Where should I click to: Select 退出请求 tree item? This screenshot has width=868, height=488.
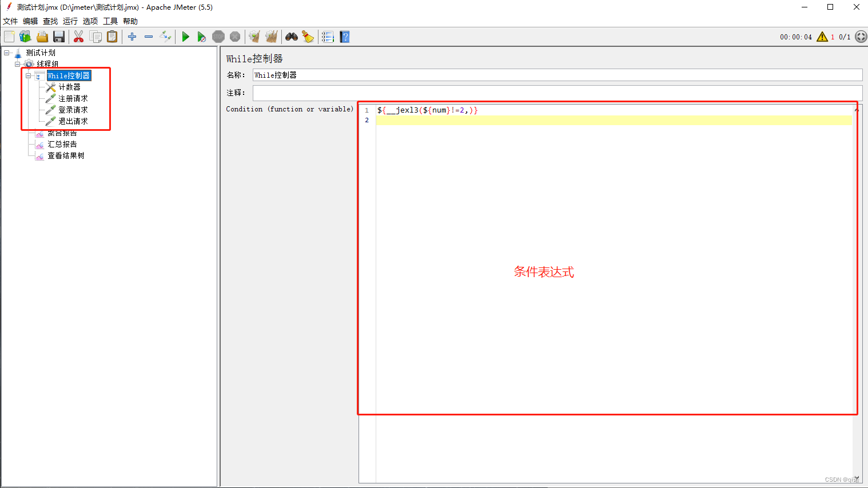coord(73,121)
